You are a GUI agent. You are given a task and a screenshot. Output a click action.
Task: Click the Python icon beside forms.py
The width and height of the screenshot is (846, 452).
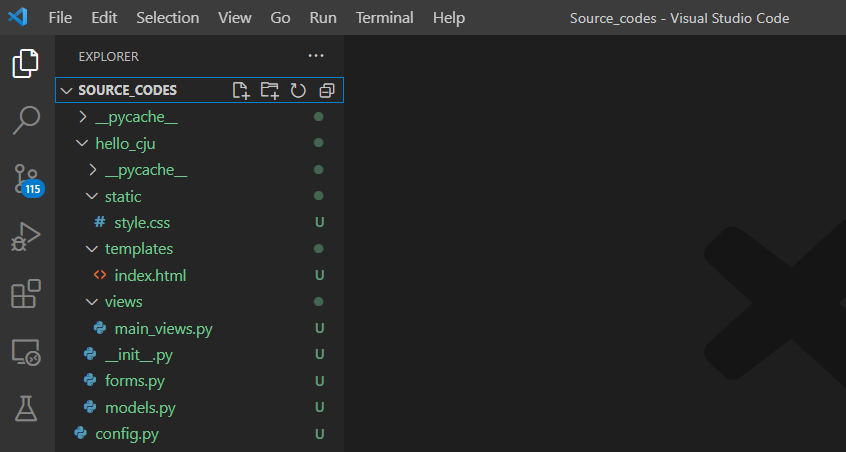point(90,380)
